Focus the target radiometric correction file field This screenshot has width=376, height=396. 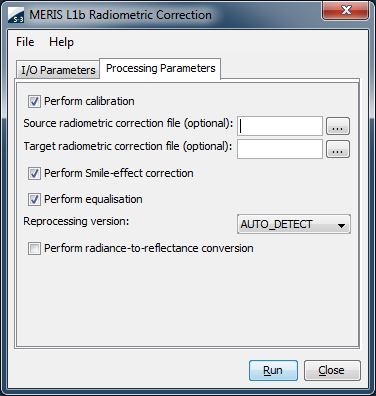click(x=280, y=149)
